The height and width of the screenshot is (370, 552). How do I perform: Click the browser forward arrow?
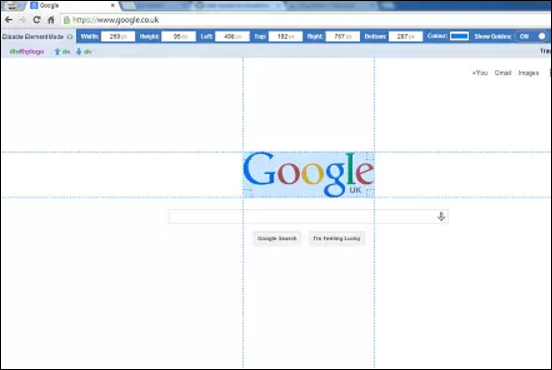(23, 20)
